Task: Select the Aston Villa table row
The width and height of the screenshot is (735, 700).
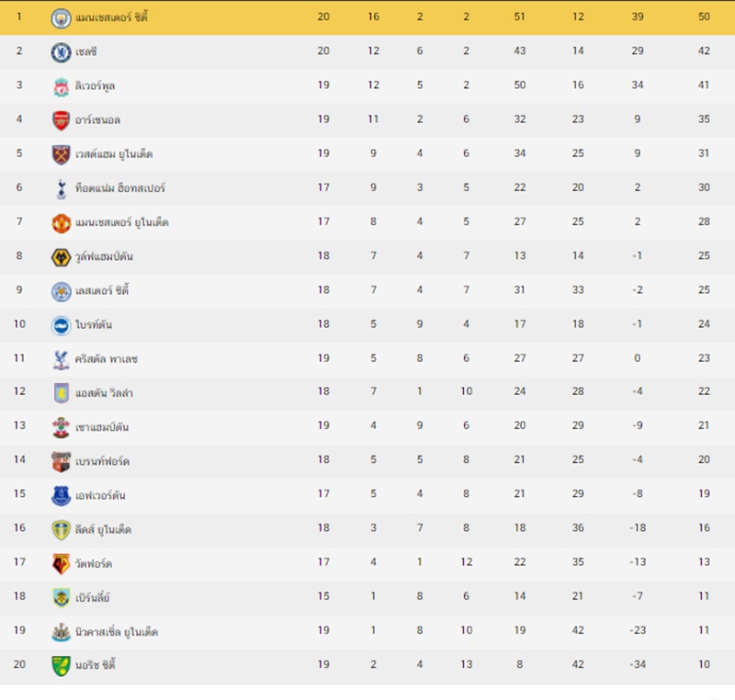Action: click(367, 391)
